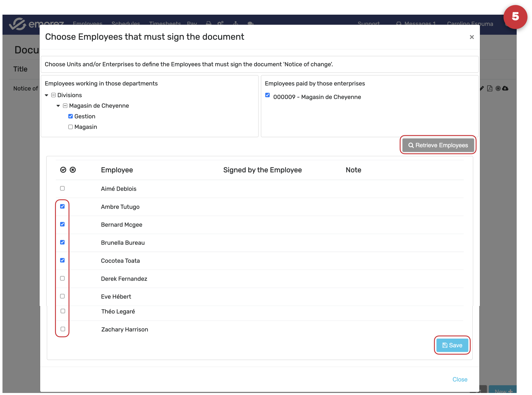The image size is (532, 395).
Task: Check the Magasin department checkbox
Action: tap(70, 127)
